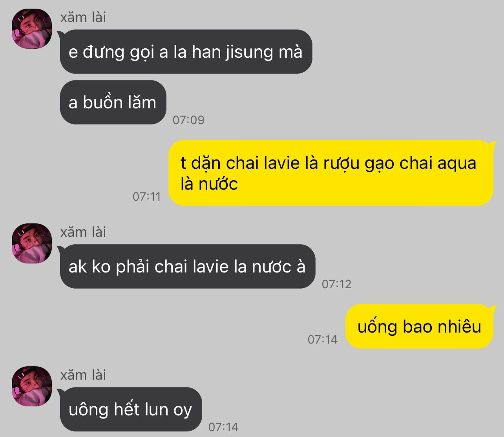This screenshot has height=437, width=504.
Task: Tap 07:14 timestamp beside last dark bubble
Action: pyautogui.click(x=223, y=427)
